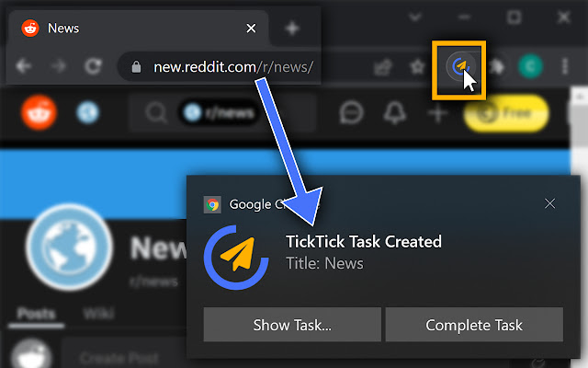Open Chrome's three-dot menu
Screen dimensions: 588x368
(565, 66)
